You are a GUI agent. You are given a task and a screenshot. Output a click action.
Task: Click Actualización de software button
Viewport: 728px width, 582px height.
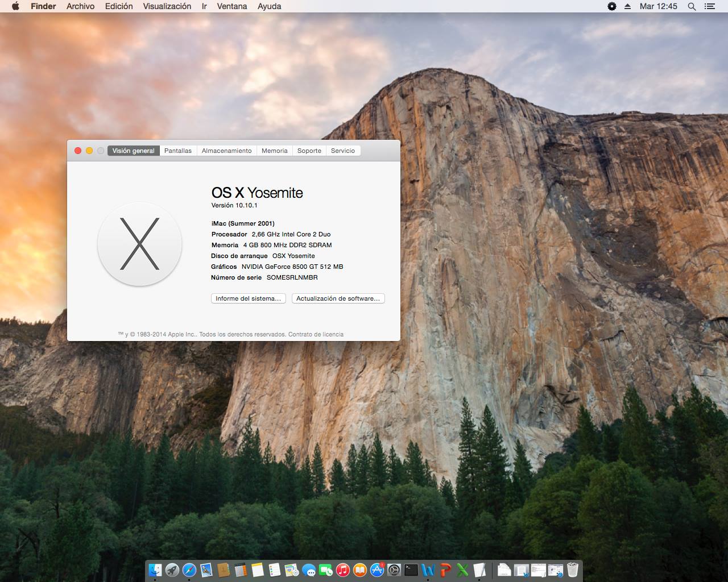coord(338,298)
